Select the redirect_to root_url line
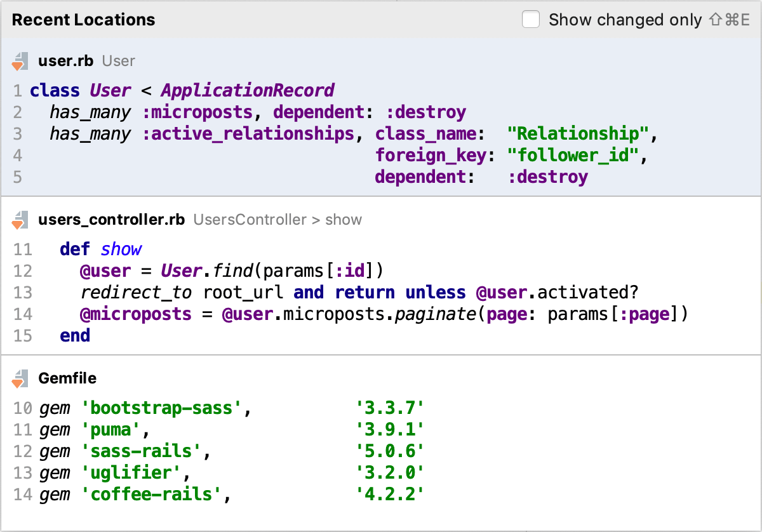 click(x=358, y=293)
